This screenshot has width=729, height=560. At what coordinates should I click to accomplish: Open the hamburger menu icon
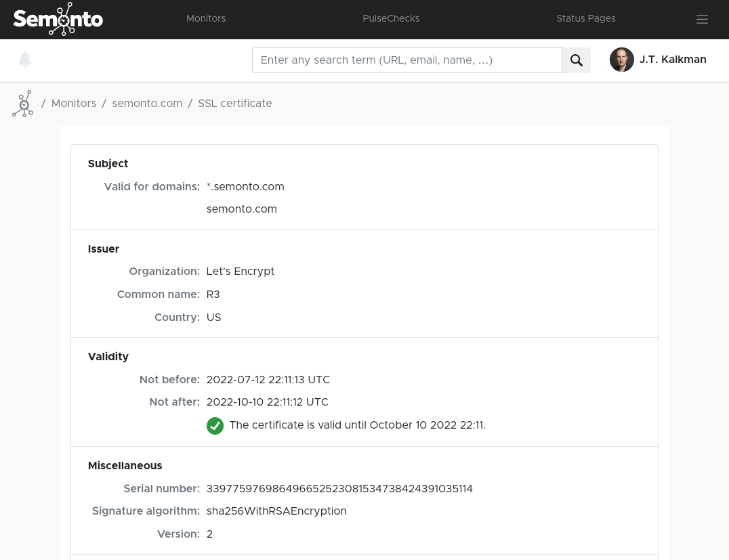702,20
